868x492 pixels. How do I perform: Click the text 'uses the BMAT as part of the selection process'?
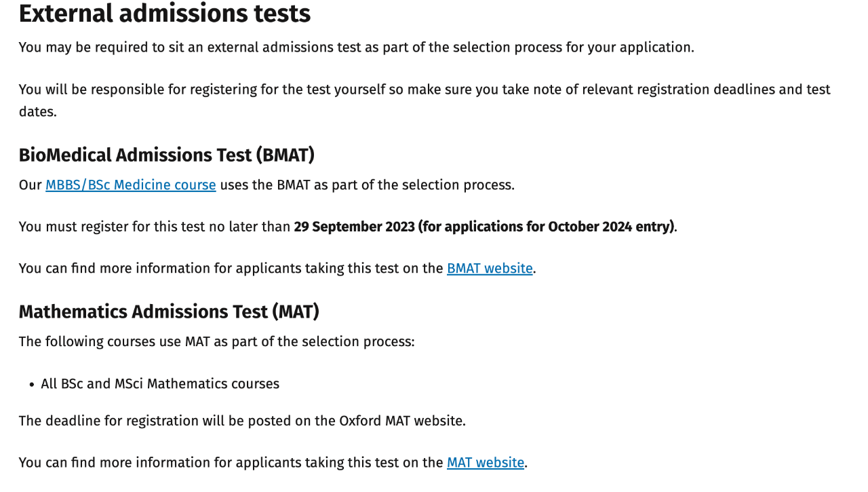[368, 185]
